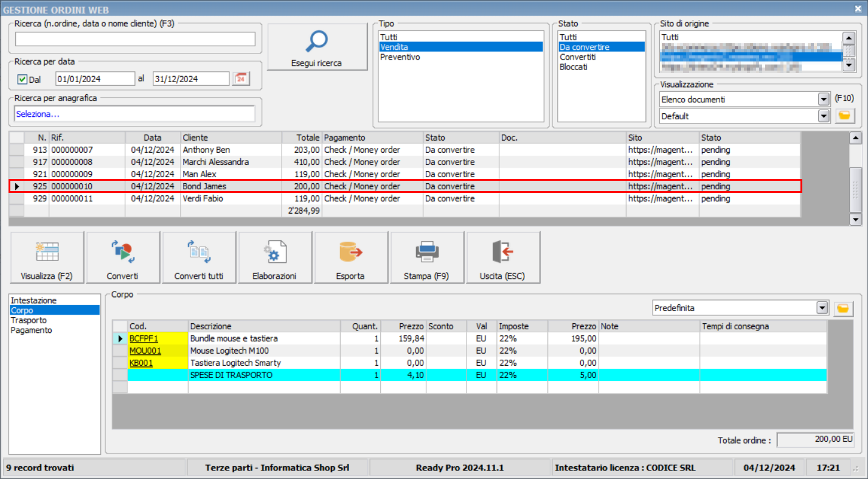Click the Uscita (ESC) exit button
Image resolution: width=868 pixels, height=479 pixels.
point(502,257)
